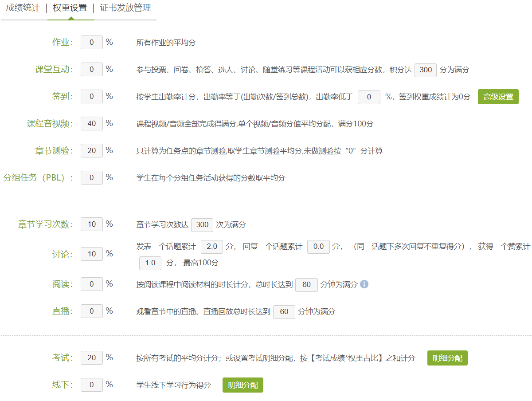This screenshot has width=532, height=401.
Task: Click the 获得一个赞累计 1.0 field
Action: pyautogui.click(x=151, y=263)
